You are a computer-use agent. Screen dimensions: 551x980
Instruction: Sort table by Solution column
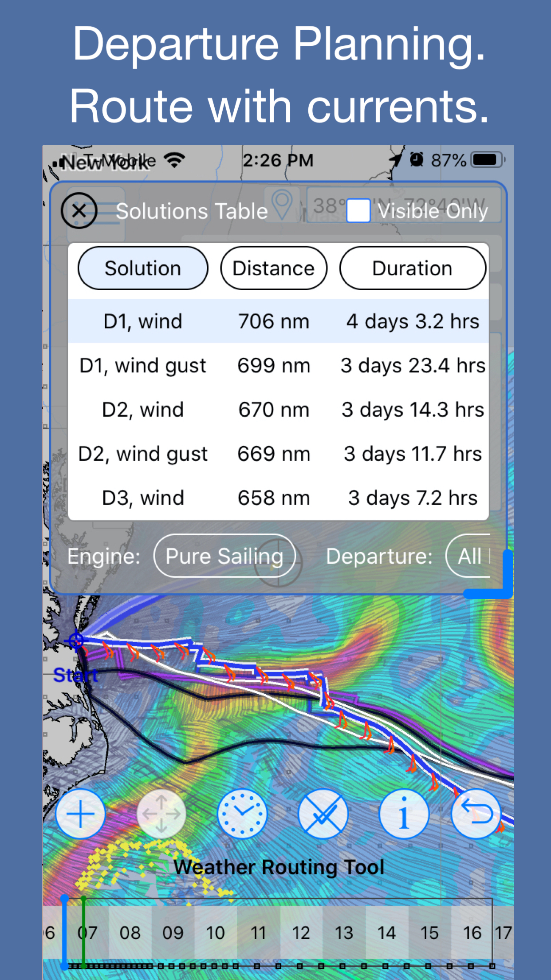[x=143, y=269]
